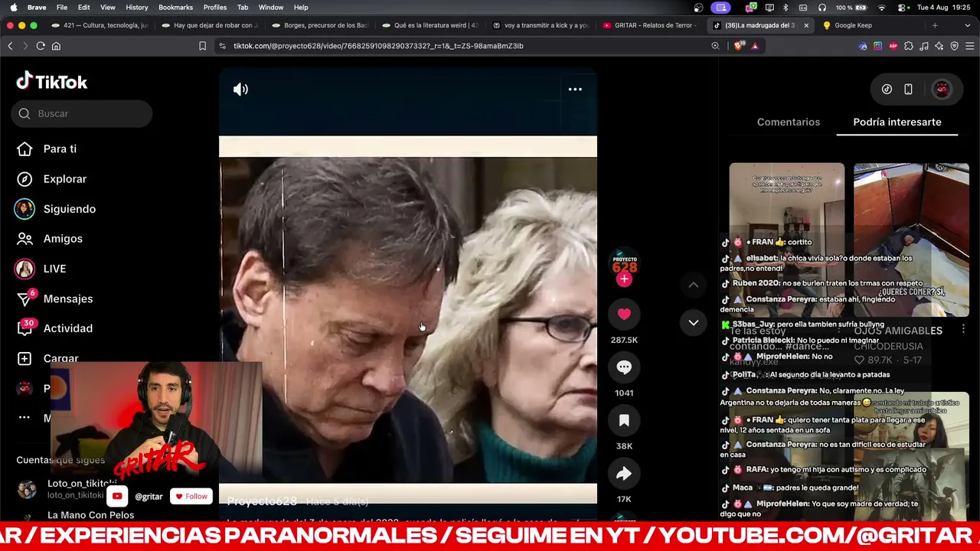Open the Proyecto628 username link

point(262,501)
